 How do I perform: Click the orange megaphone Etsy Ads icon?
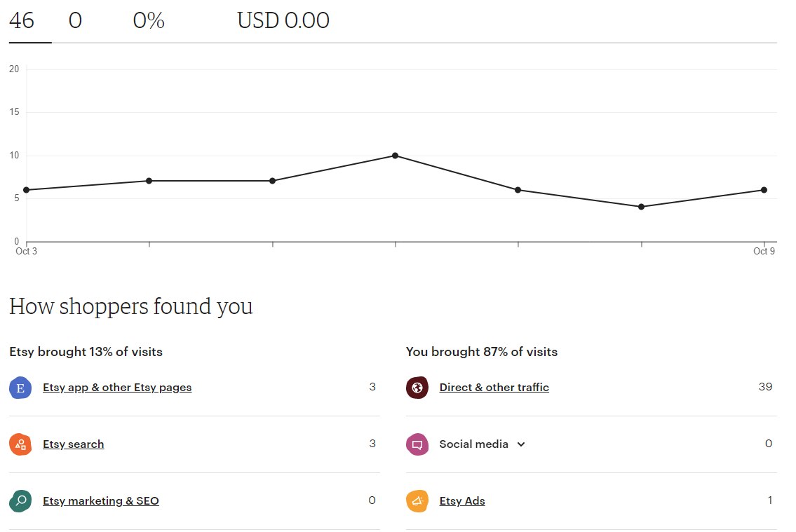[x=417, y=501]
